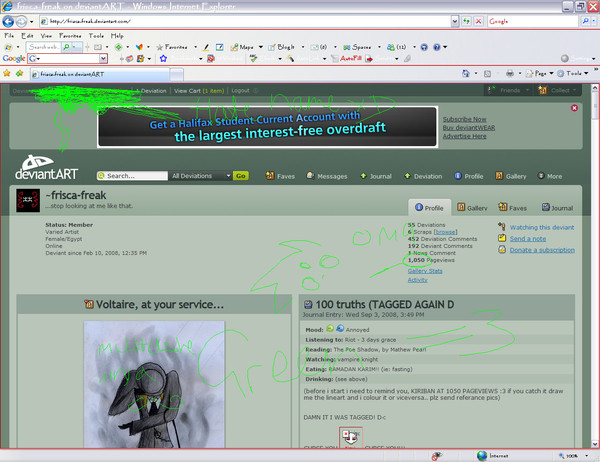Viewport: 600px width, 462px height.
Task: Open Journal submission in site navigation
Action: [376, 176]
